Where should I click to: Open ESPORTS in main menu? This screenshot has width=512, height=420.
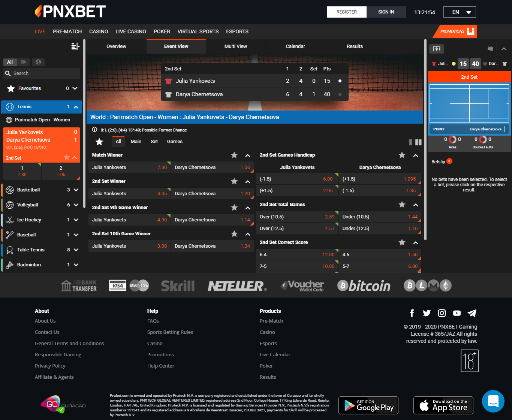pos(237,31)
